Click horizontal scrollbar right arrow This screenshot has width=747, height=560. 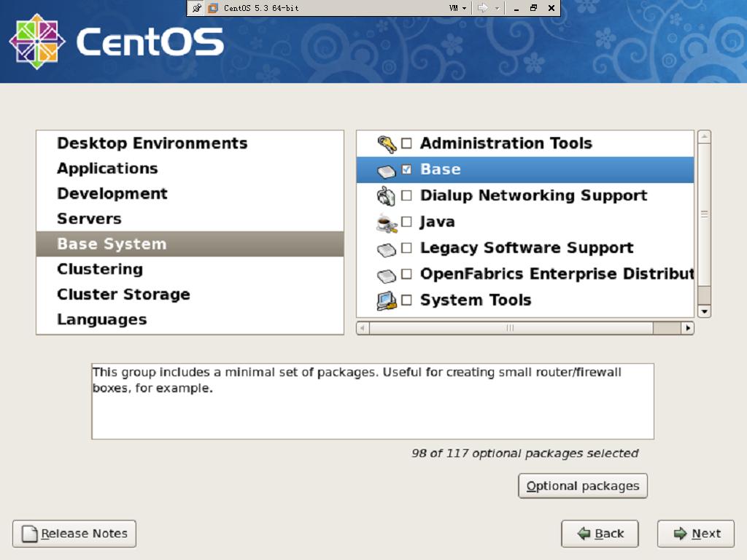(x=687, y=328)
